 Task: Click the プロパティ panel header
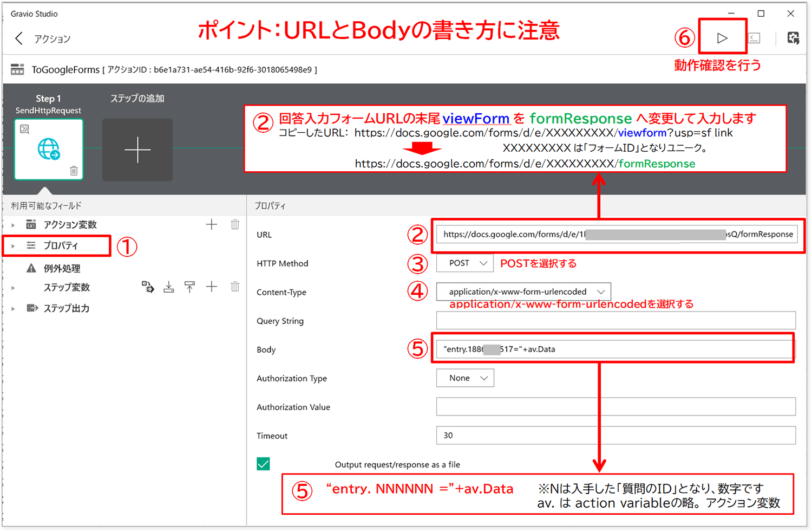270,205
